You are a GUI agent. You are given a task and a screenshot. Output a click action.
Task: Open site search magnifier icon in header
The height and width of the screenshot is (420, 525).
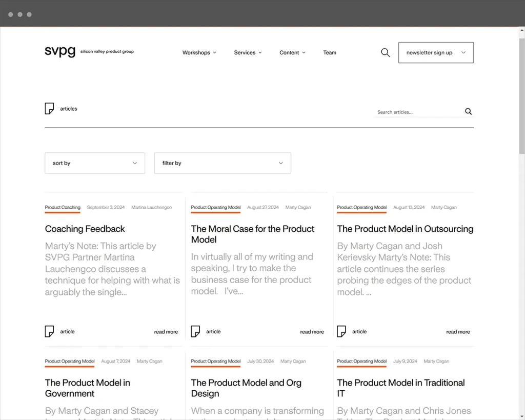click(x=386, y=53)
